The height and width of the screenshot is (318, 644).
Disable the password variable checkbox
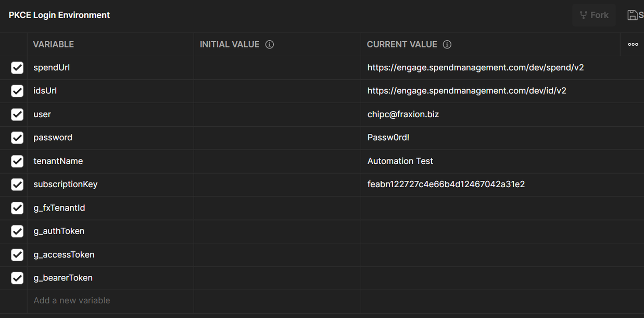tap(17, 138)
